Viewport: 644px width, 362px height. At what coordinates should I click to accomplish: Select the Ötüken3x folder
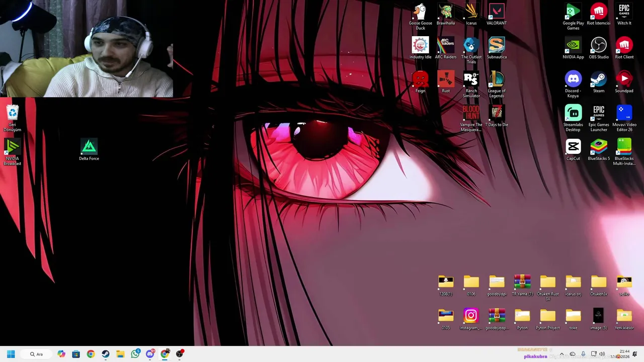coord(599,285)
